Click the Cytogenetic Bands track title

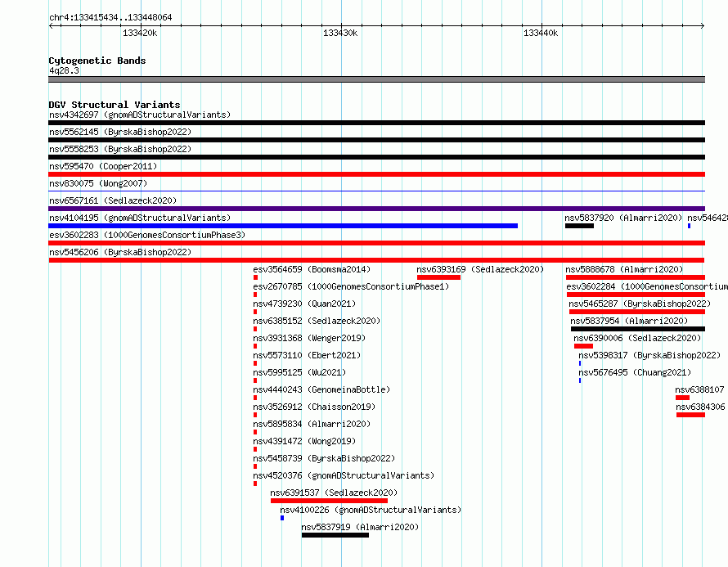[x=97, y=61]
